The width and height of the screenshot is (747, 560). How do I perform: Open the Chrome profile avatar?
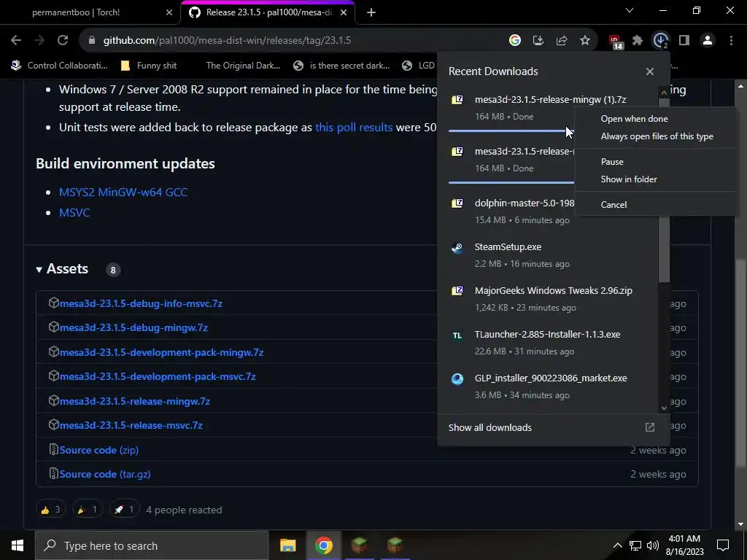point(708,41)
